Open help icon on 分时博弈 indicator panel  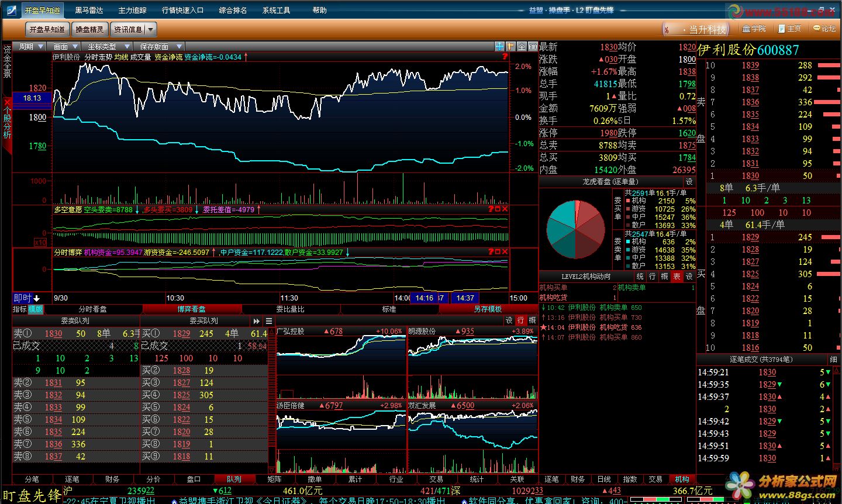(491, 251)
